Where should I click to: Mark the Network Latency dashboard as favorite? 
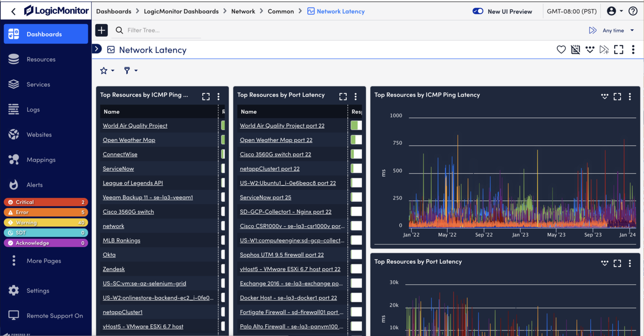coord(561,49)
